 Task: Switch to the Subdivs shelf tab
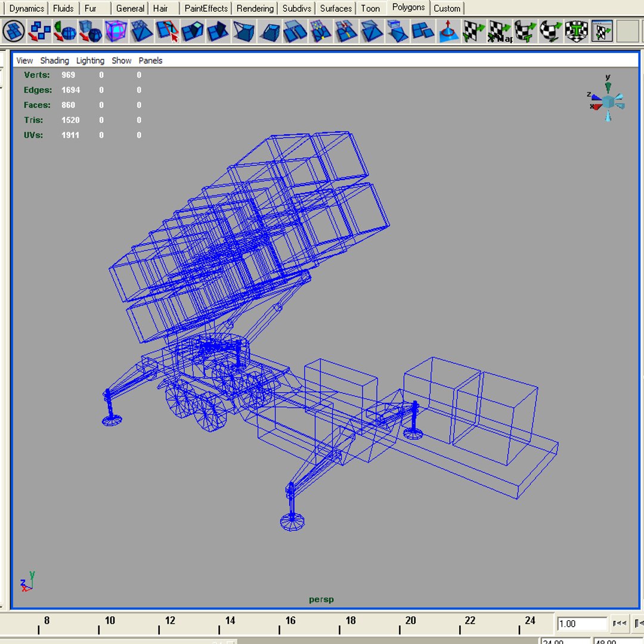click(x=296, y=8)
